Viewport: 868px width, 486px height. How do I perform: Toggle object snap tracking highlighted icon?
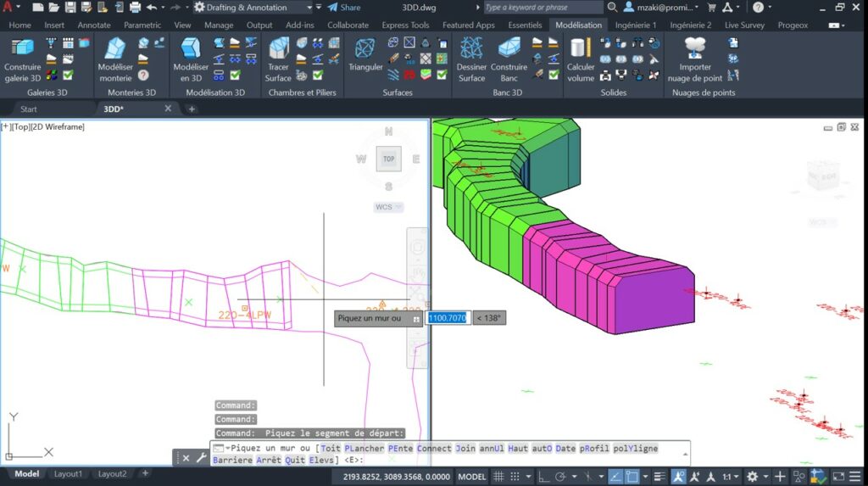[x=615, y=477]
